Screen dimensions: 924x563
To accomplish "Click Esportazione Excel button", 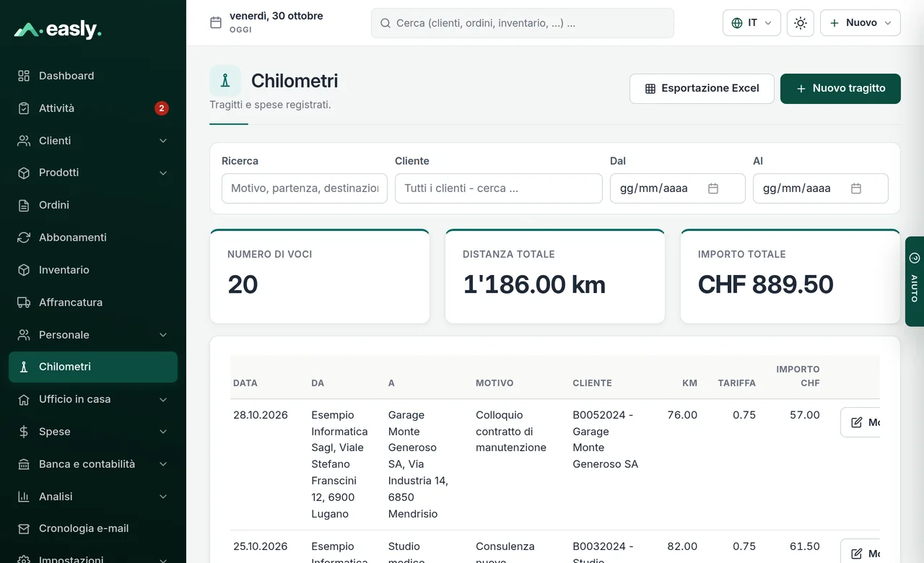I will coord(702,89).
